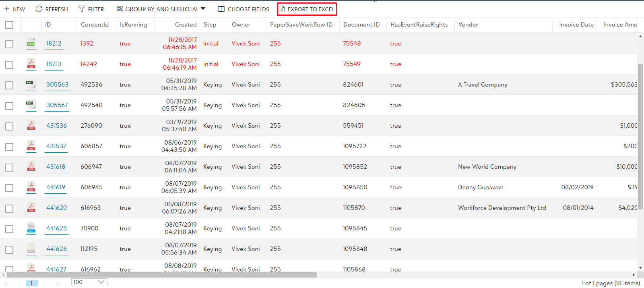Screen dimensions: 644x288
Task: Open Choose Fields panel
Action: click(x=244, y=9)
